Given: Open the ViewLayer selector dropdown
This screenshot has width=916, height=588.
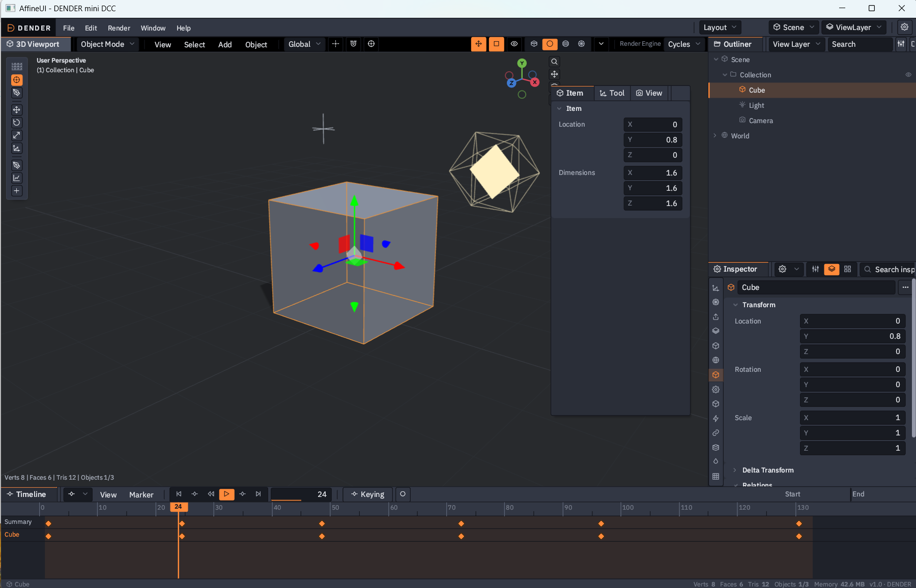Looking at the screenshot, I should coord(853,27).
